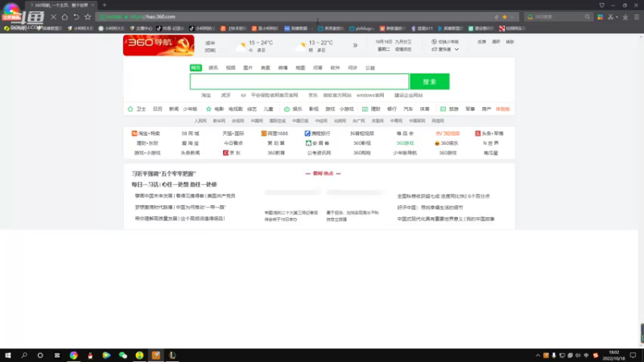Click the vertical page scrollbar thumb

pos(642,333)
